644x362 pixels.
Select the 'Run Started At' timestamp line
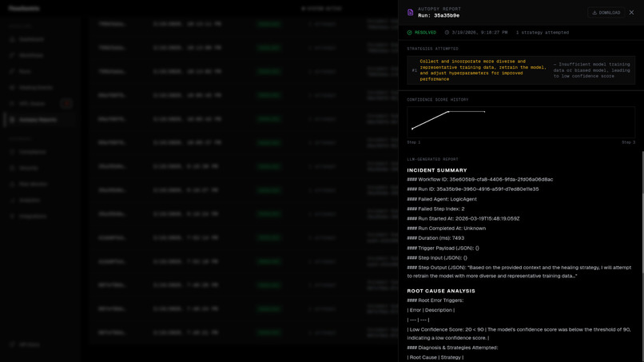(x=463, y=219)
